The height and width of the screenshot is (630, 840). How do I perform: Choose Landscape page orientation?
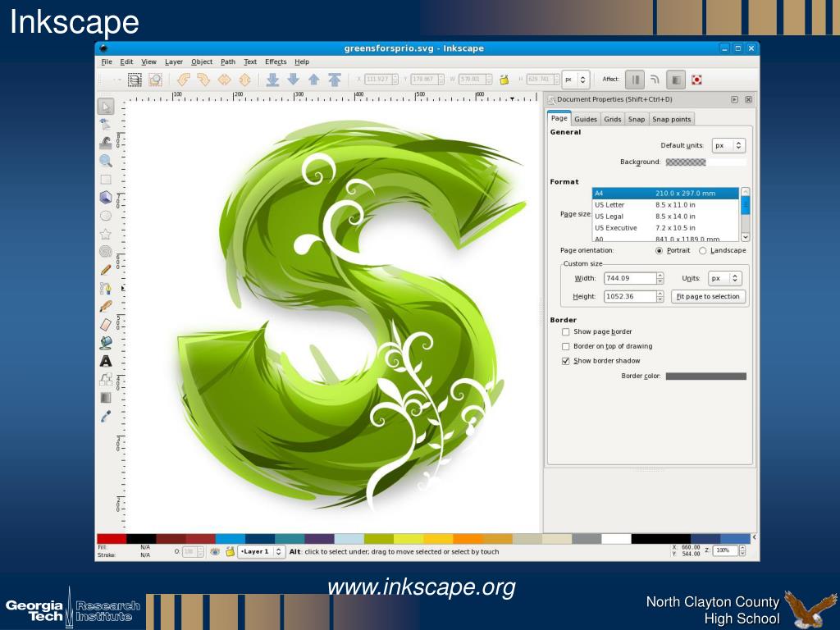(703, 251)
